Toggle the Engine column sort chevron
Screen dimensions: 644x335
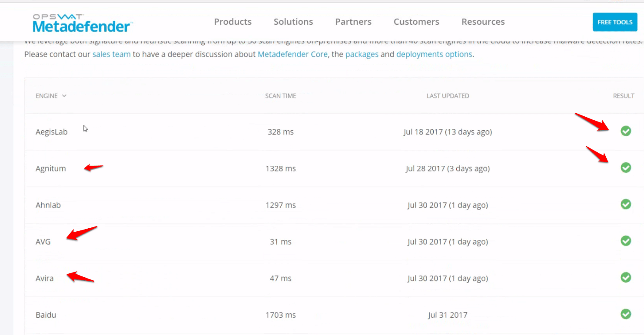(x=64, y=96)
